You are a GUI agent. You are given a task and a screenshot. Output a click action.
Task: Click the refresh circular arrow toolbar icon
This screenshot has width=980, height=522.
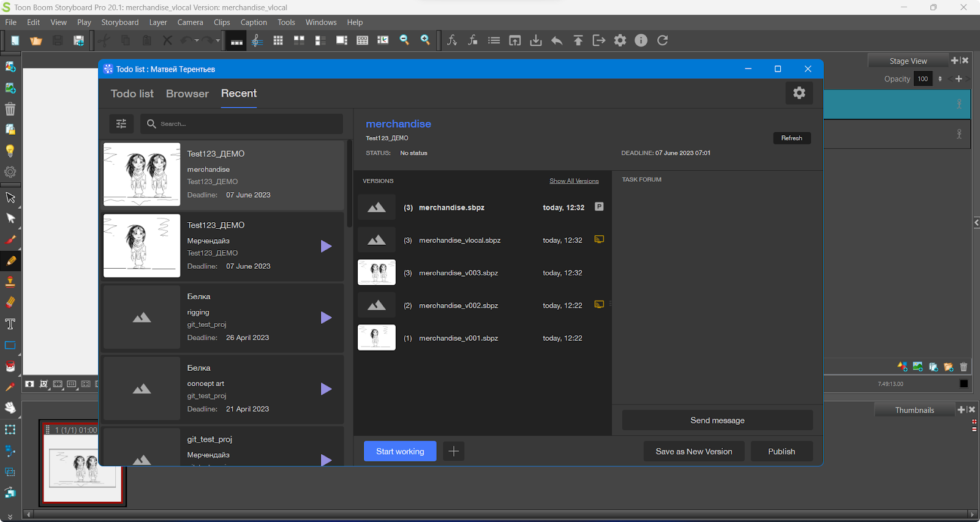tap(662, 40)
